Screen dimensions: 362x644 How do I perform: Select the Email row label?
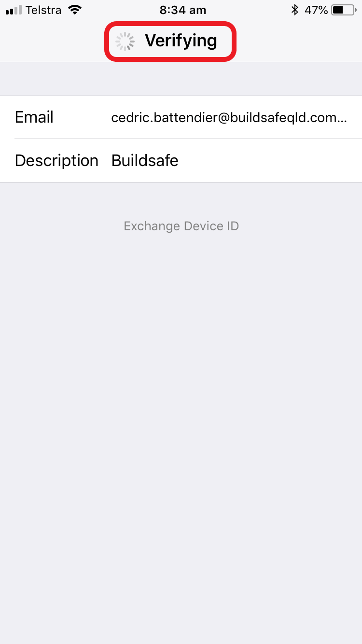click(34, 117)
